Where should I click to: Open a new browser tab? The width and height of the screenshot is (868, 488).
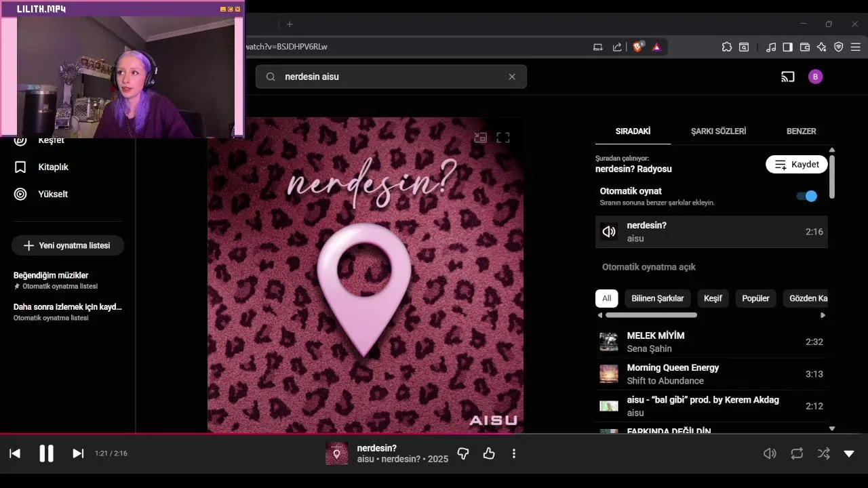[290, 24]
